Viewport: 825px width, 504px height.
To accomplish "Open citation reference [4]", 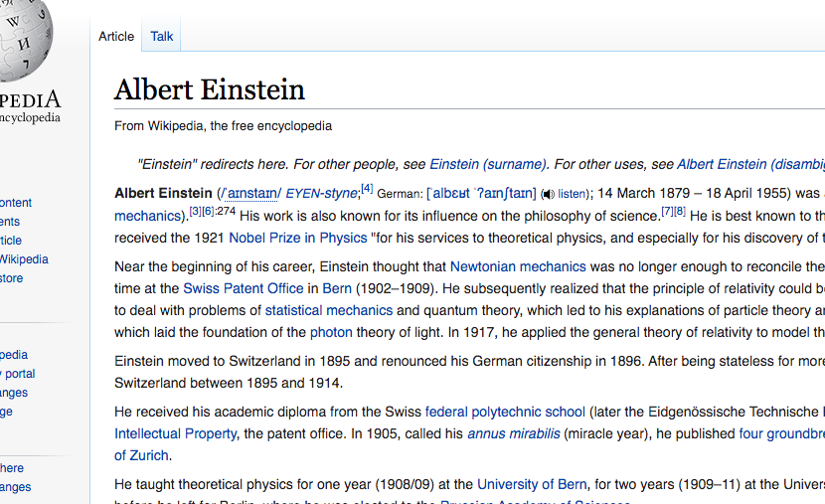I will click(367, 188).
